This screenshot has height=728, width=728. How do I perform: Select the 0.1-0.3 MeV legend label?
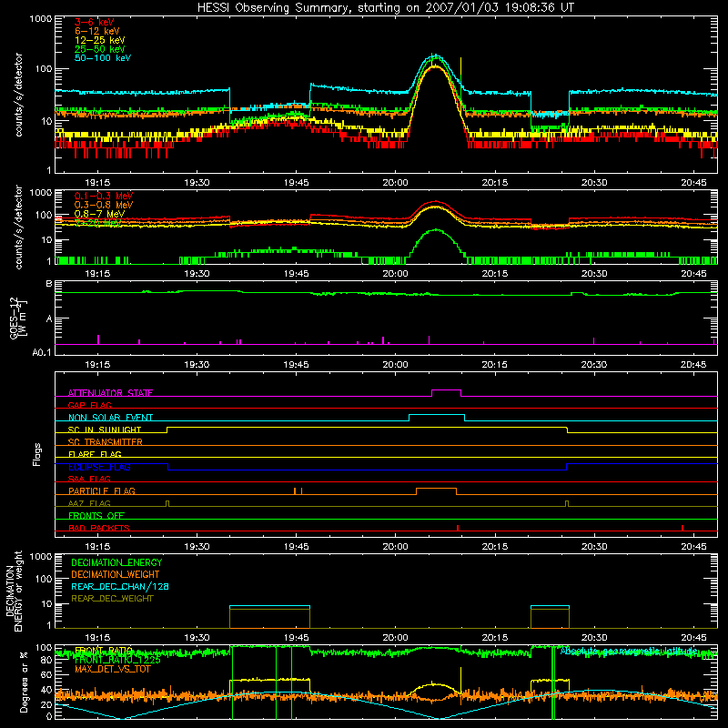pyautogui.click(x=104, y=196)
